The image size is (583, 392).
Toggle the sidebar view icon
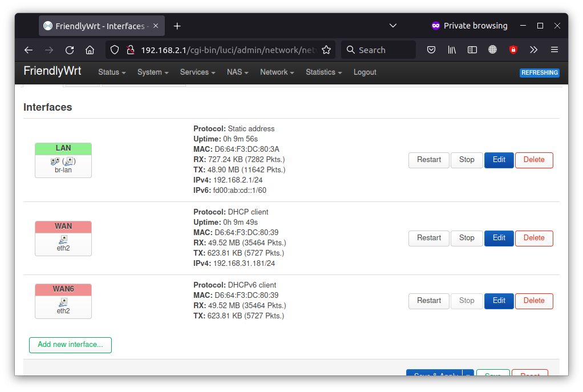click(x=472, y=50)
